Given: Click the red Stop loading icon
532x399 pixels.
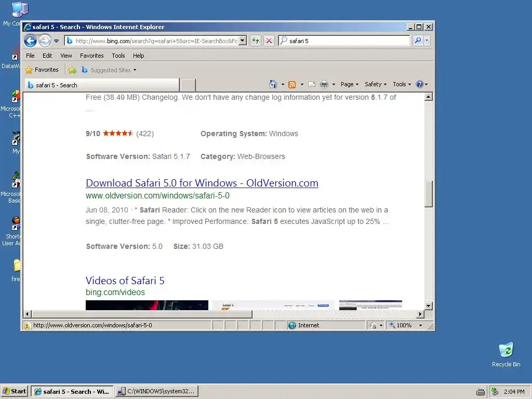Looking at the screenshot, I should [269, 41].
